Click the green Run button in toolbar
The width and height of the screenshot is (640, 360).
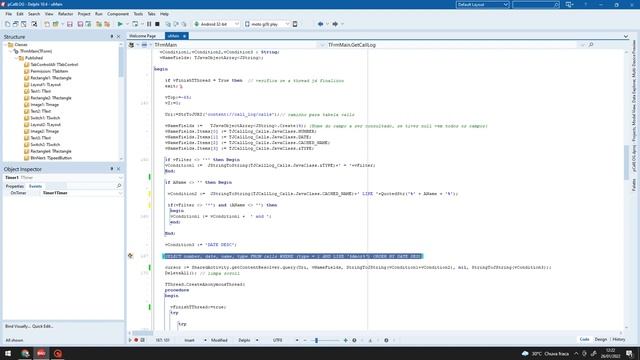tap(120, 24)
